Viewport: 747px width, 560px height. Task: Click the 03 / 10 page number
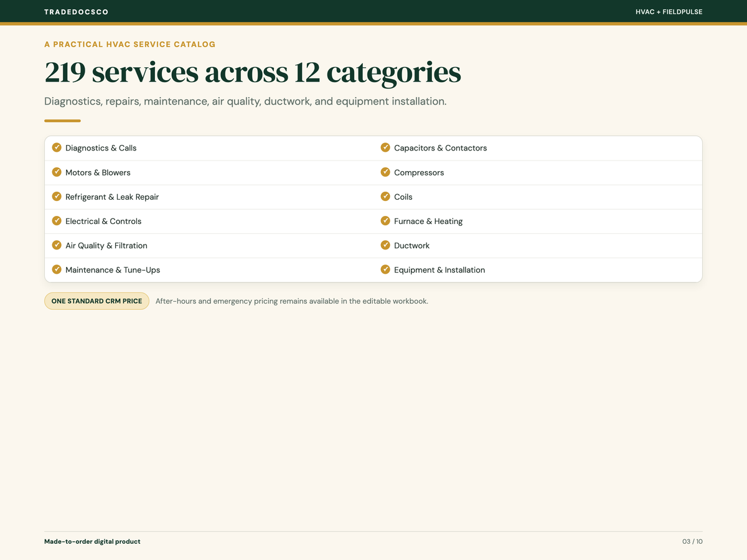[693, 541]
